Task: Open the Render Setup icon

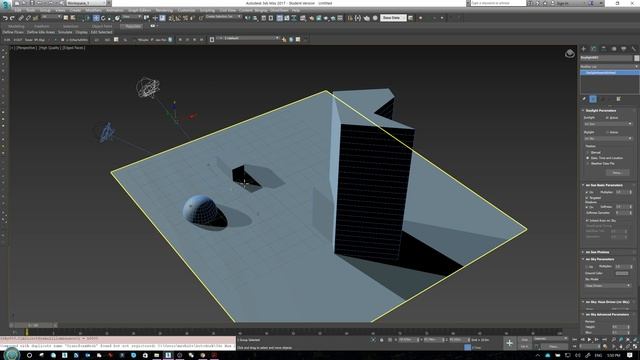Action: click(311, 18)
